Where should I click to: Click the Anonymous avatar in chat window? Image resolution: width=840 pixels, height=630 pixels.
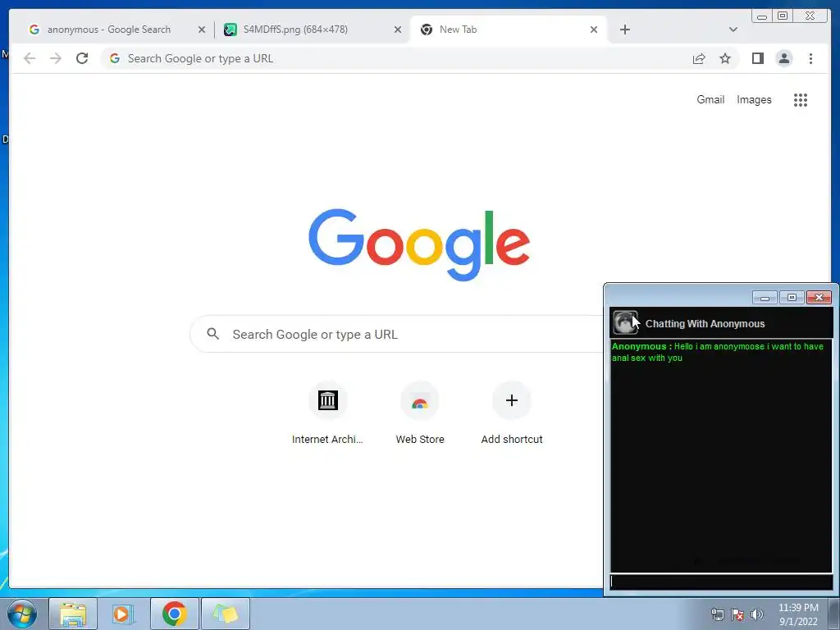[625, 323]
